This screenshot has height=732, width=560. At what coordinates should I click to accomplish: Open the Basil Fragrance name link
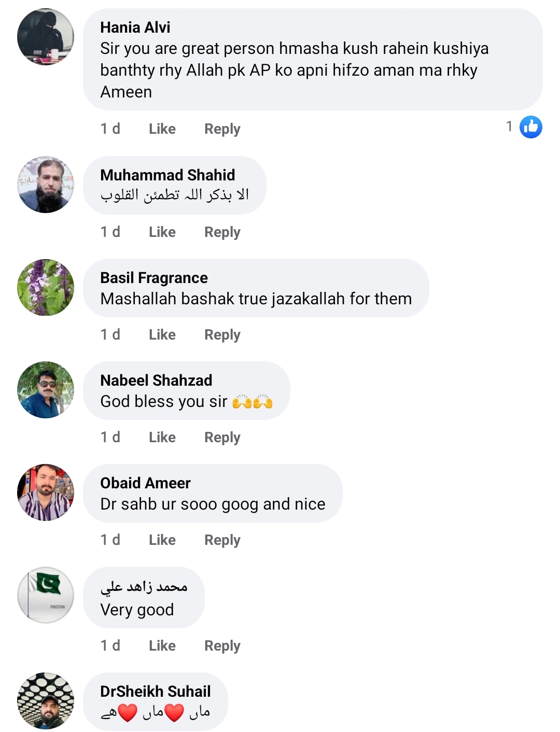pos(153,278)
